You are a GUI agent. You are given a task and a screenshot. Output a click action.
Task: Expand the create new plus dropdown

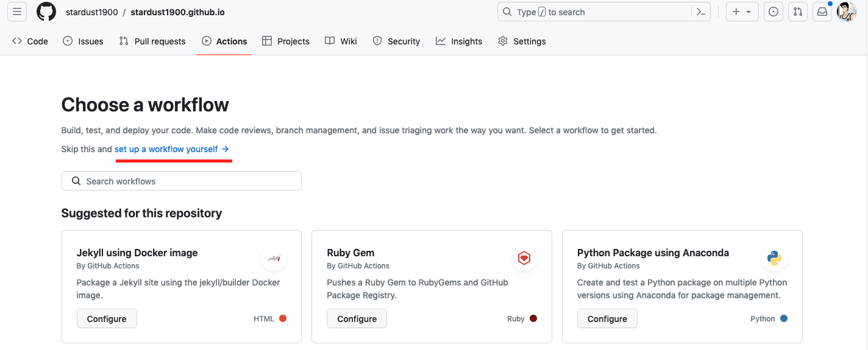click(x=742, y=12)
